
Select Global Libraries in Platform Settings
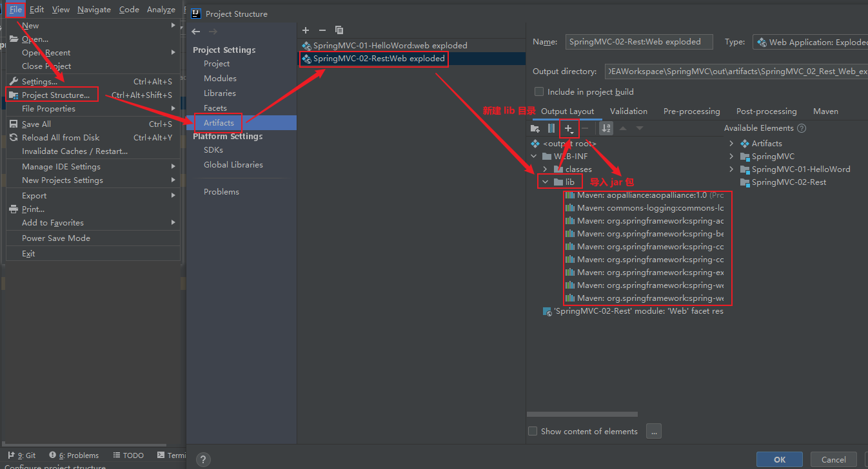[233, 164]
